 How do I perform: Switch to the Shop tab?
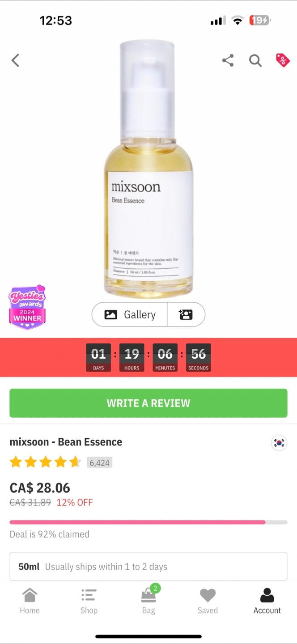[89, 601]
